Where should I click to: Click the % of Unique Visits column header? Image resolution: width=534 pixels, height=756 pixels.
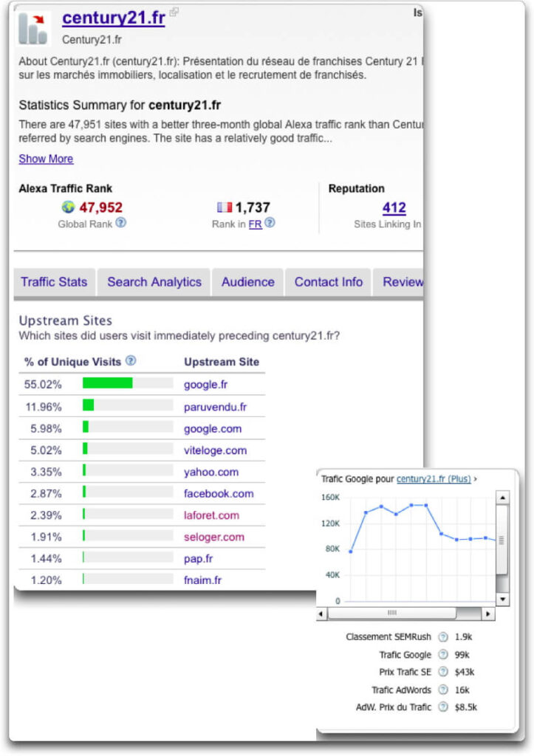(72, 362)
